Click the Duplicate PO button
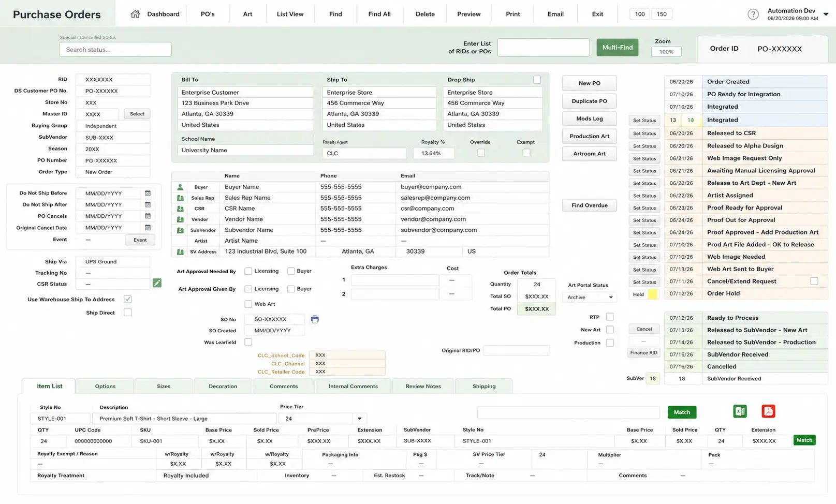The height and width of the screenshot is (504, 836). click(x=589, y=101)
